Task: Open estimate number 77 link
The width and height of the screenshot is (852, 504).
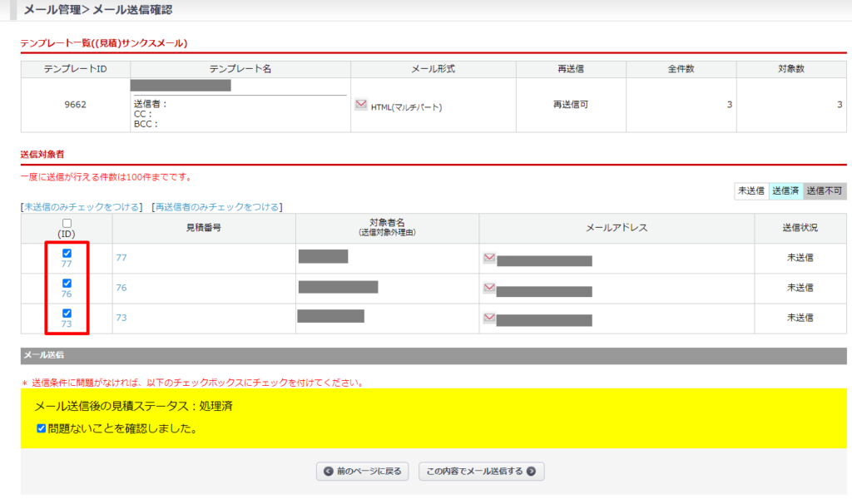Action: (121, 258)
